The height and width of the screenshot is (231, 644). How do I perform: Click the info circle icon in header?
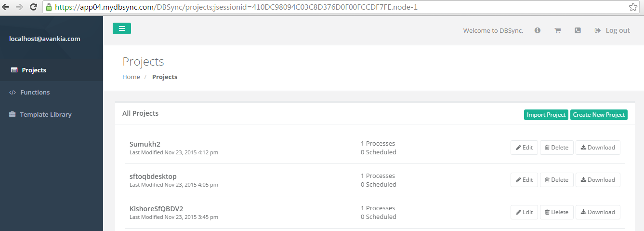(x=538, y=30)
